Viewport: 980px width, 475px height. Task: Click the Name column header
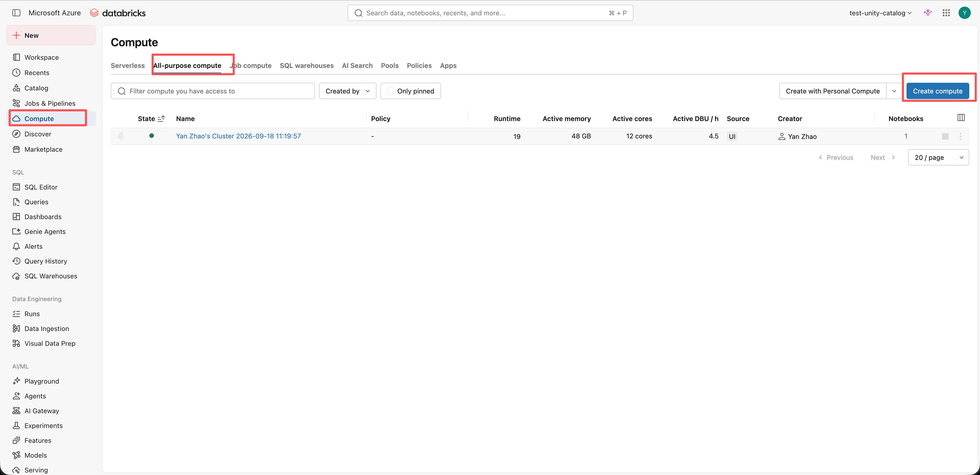tap(185, 118)
